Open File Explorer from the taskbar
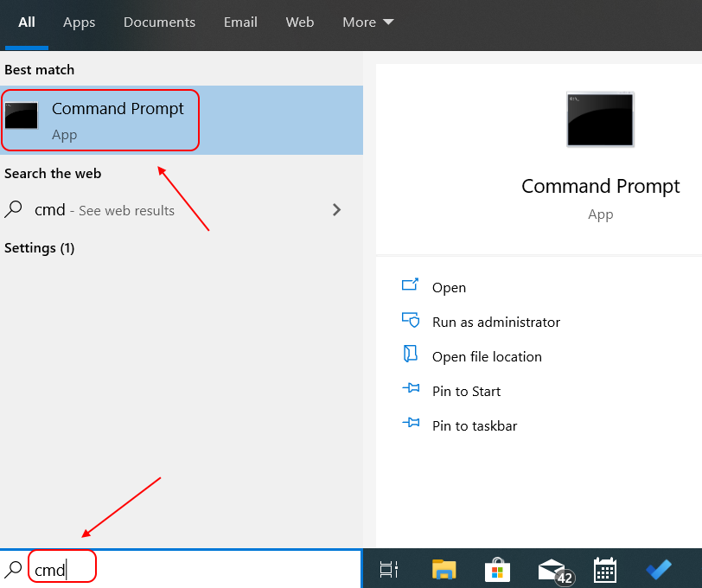This screenshot has height=588, width=702. coord(444,570)
